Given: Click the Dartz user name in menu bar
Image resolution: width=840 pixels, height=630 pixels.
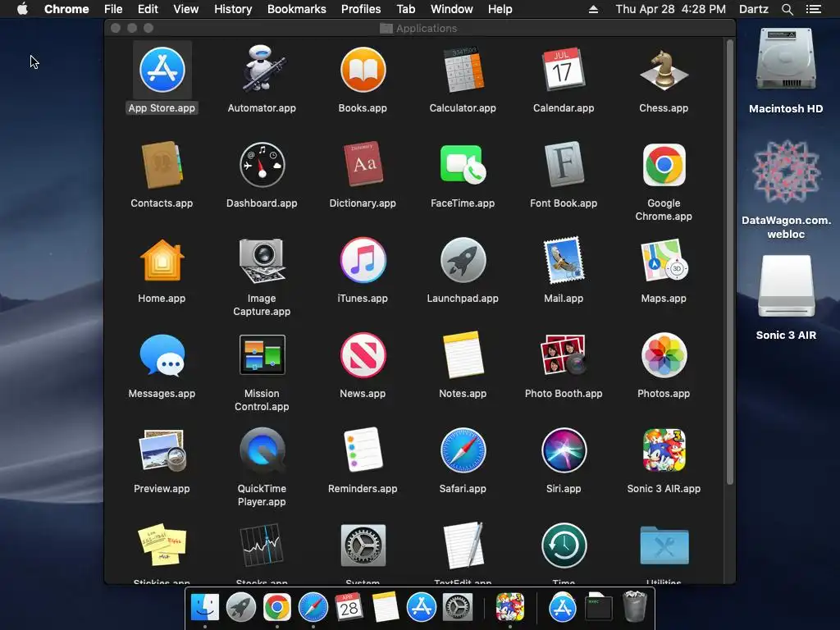Looking at the screenshot, I should [753, 9].
